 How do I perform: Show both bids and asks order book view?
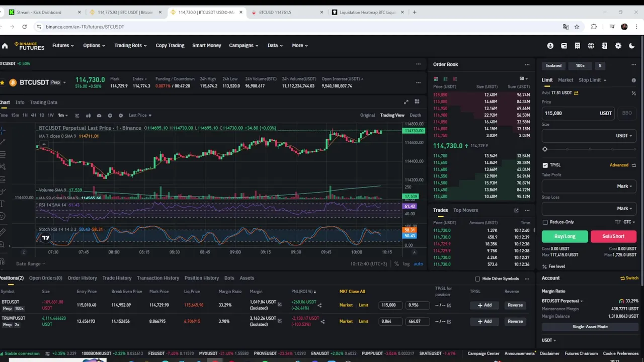point(436,79)
